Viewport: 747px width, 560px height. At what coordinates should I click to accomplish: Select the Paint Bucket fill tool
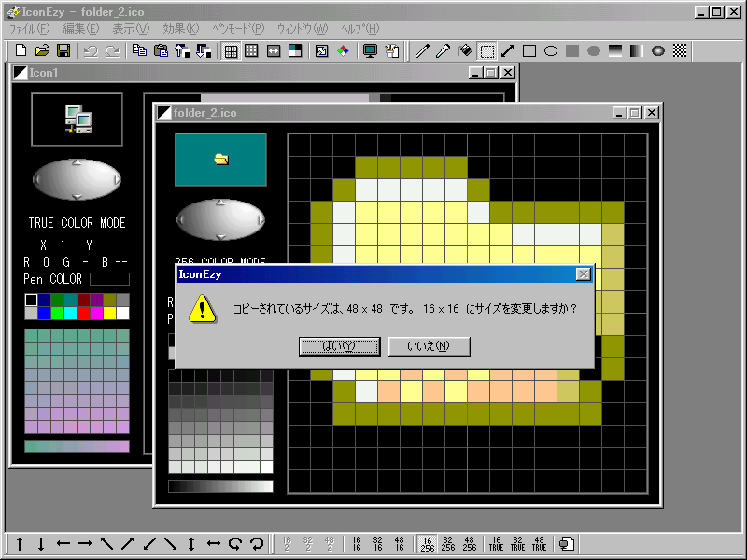465,50
